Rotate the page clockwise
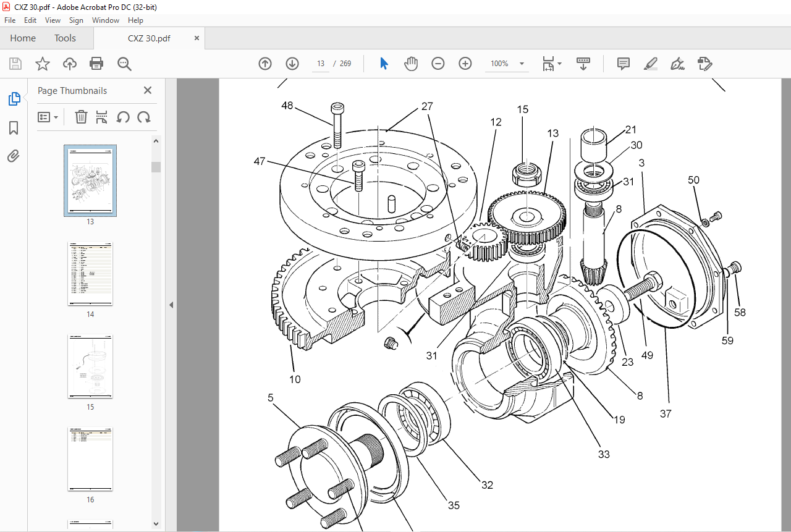This screenshot has width=791, height=532. pyautogui.click(x=144, y=117)
